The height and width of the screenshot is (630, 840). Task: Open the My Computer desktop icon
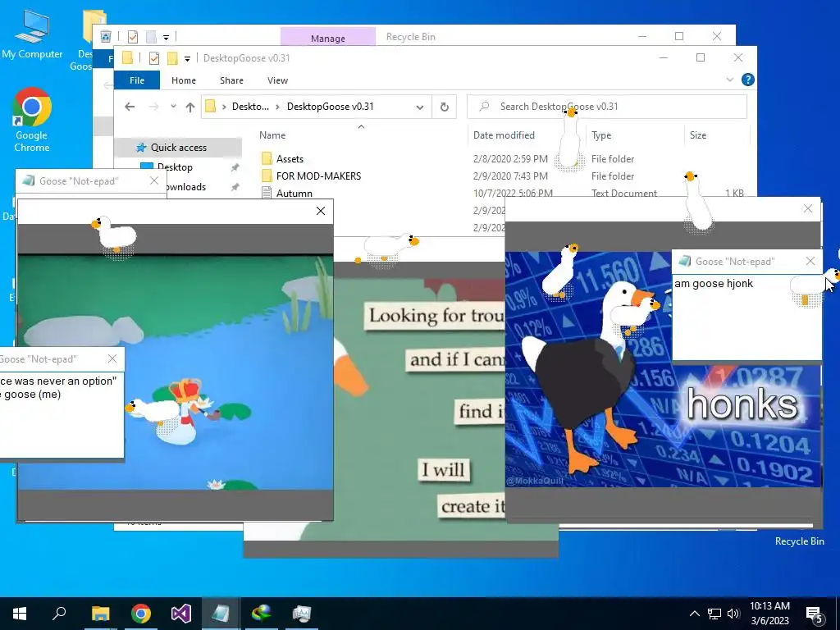click(x=32, y=34)
